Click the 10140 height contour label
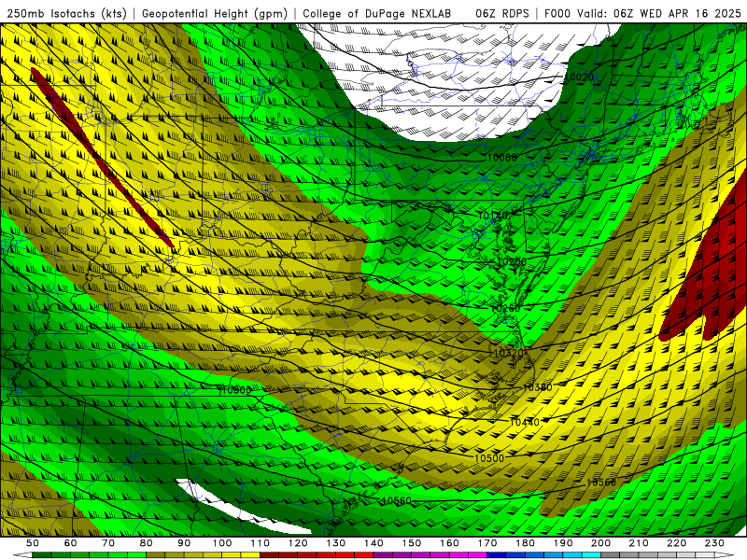The image size is (747, 560). (493, 216)
